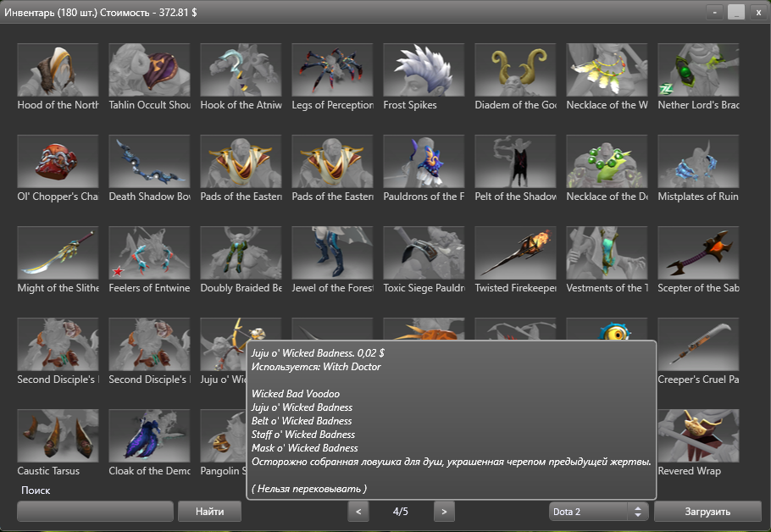771x532 pixels.
Task: Click 'Wicked Bad Voodoo' set name in tooltip
Action: [296, 393]
